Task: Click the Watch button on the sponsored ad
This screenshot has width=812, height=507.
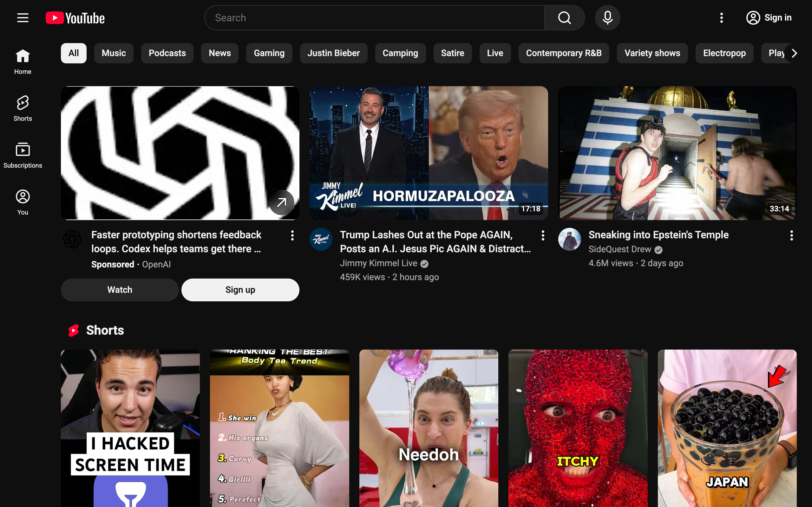Action: 120,290
